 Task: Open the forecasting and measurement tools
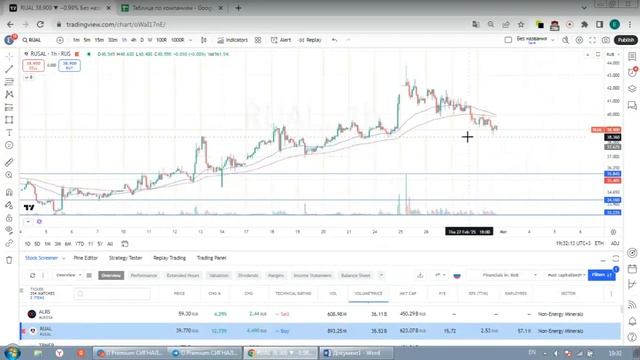tap(9, 107)
